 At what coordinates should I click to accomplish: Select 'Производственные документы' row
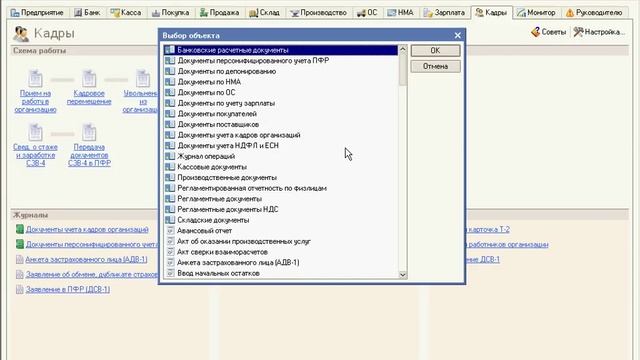pos(281,177)
